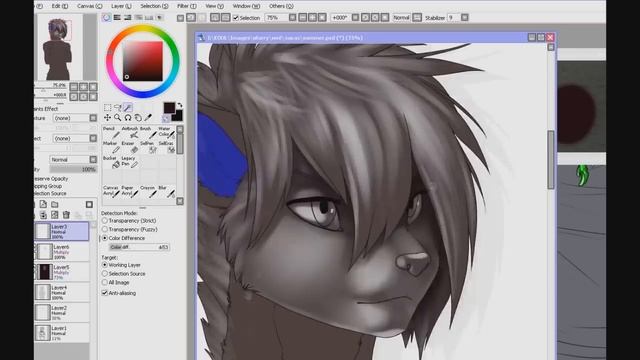Select Layer3 in the layer list

coord(62,231)
